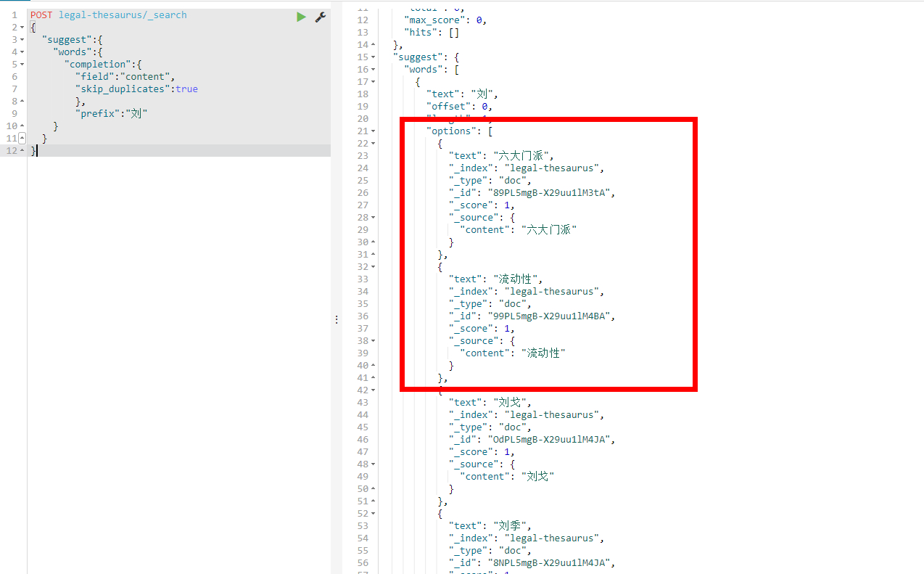Click the fold-end marker on request line 10

pyautogui.click(x=22, y=126)
